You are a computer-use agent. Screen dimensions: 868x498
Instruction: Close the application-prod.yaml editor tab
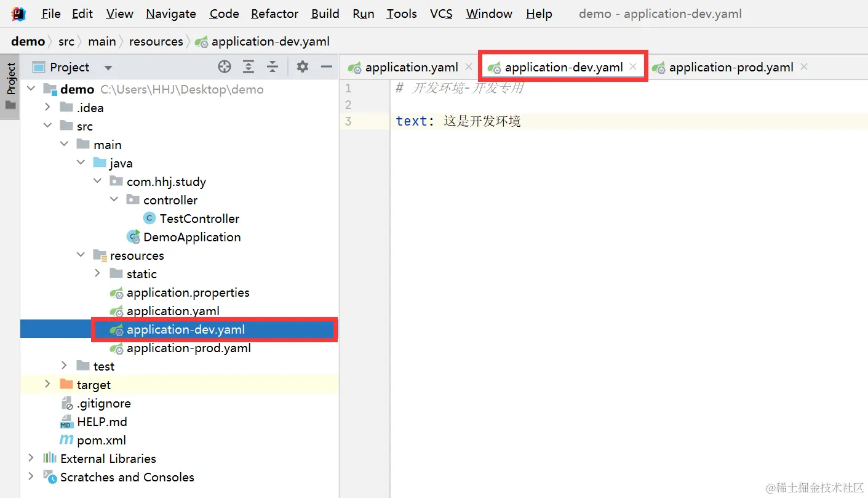tap(803, 66)
